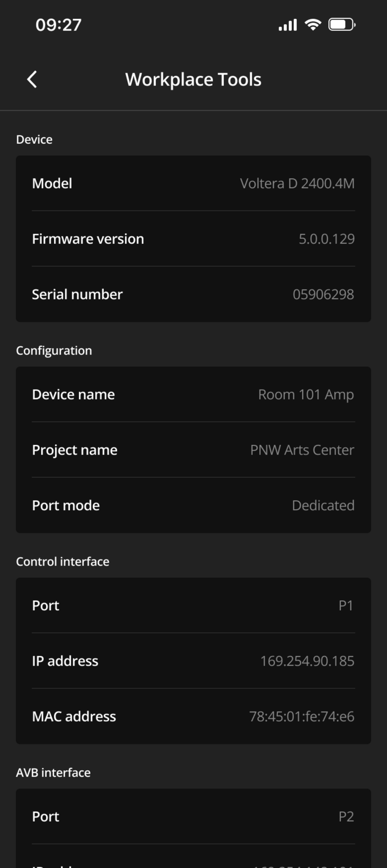
Task: Tap the battery indicator icon
Action: click(x=342, y=25)
